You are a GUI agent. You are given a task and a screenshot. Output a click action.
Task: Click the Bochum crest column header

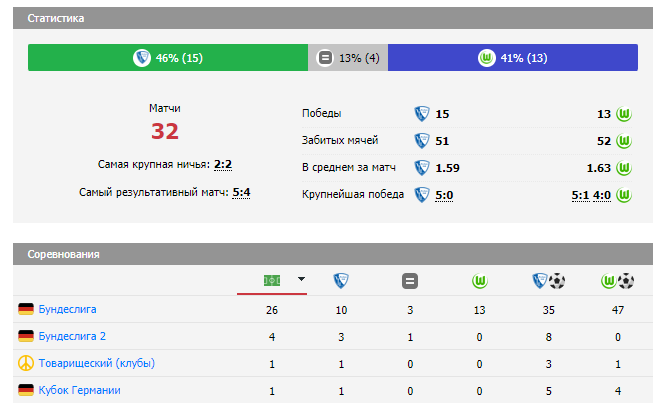(x=341, y=281)
